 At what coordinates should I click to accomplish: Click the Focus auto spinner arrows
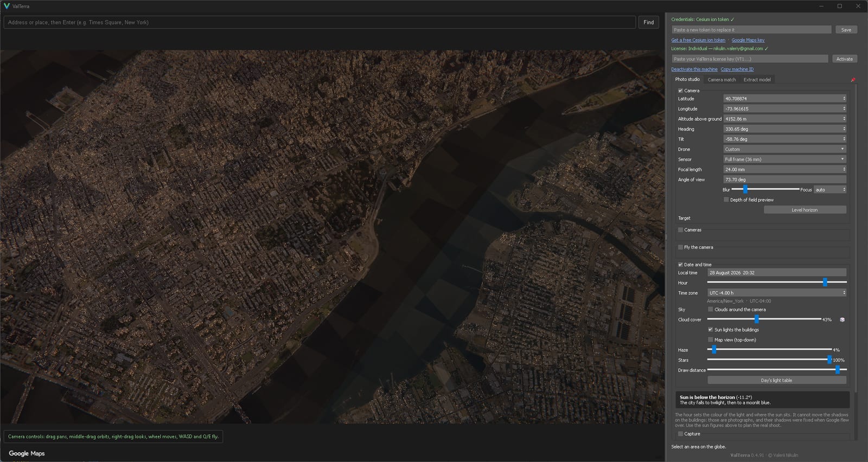click(844, 190)
